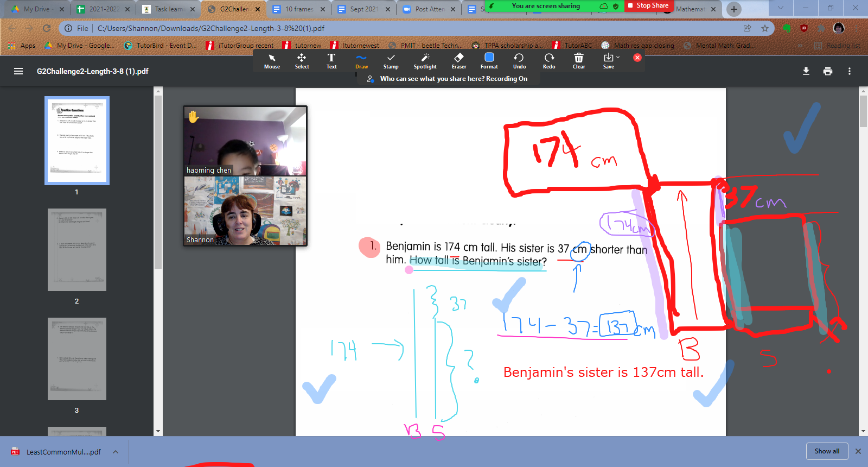Open the Mental Math bookmark
Image resolution: width=868 pixels, height=467 pixels.
point(719,46)
